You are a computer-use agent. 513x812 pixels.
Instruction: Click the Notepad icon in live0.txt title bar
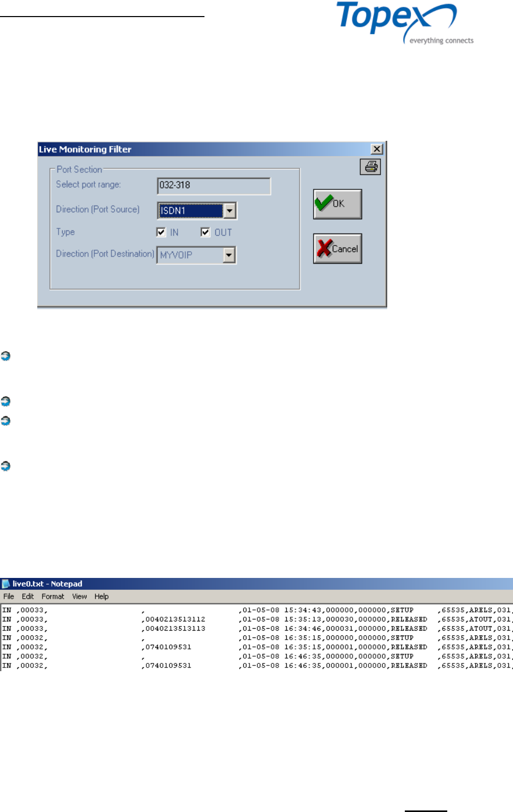click(6, 584)
